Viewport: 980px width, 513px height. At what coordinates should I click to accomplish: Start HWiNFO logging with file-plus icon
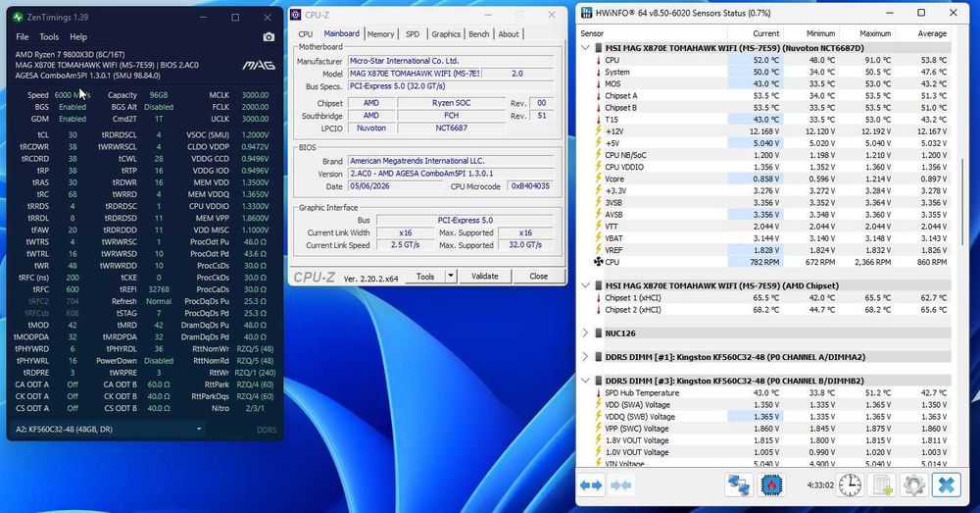coord(882,485)
